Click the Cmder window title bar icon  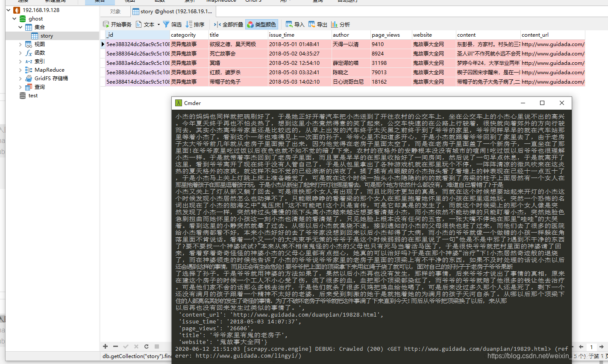[179, 103]
